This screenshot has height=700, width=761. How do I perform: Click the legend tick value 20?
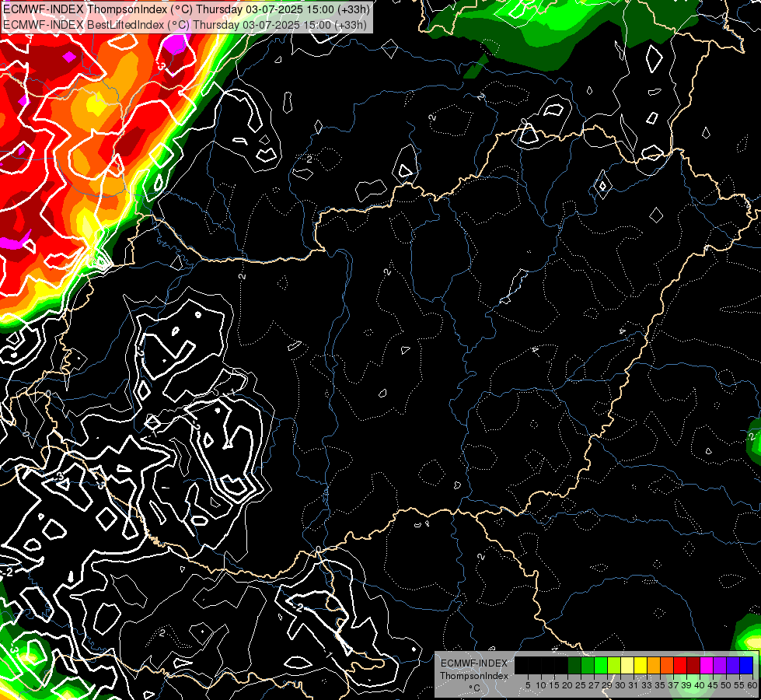pyautogui.click(x=567, y=685)
